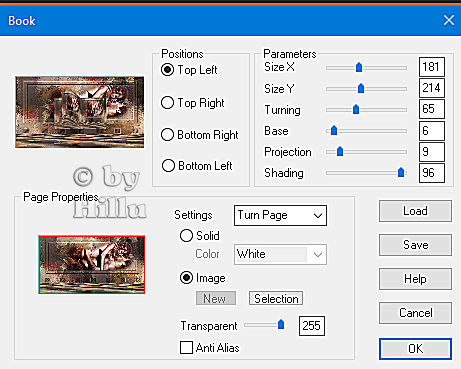Click the Transparent slider handle

(281, 324)
